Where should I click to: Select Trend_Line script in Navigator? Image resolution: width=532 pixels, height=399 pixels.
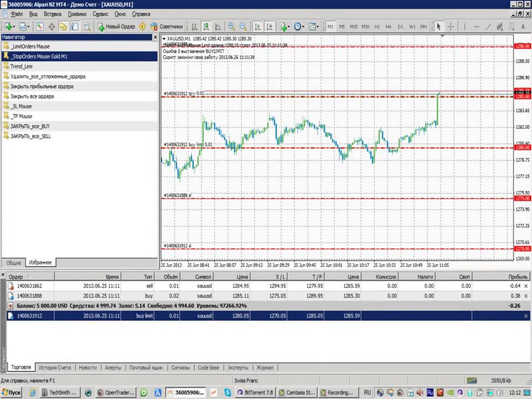coord(79,66)
